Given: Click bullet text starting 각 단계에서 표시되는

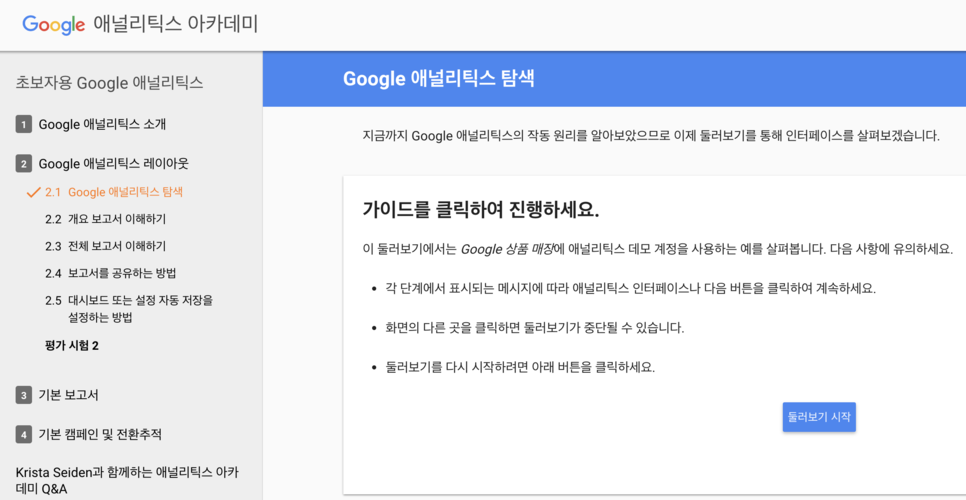Looking at the screenshot, I should (631, 289).
